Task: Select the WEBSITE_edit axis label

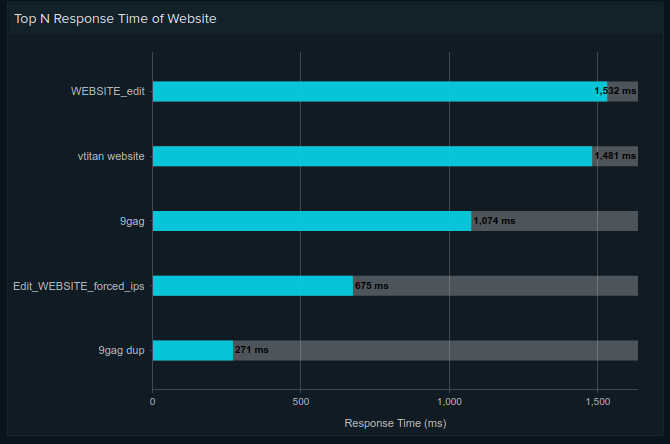Action: point(108,91)
